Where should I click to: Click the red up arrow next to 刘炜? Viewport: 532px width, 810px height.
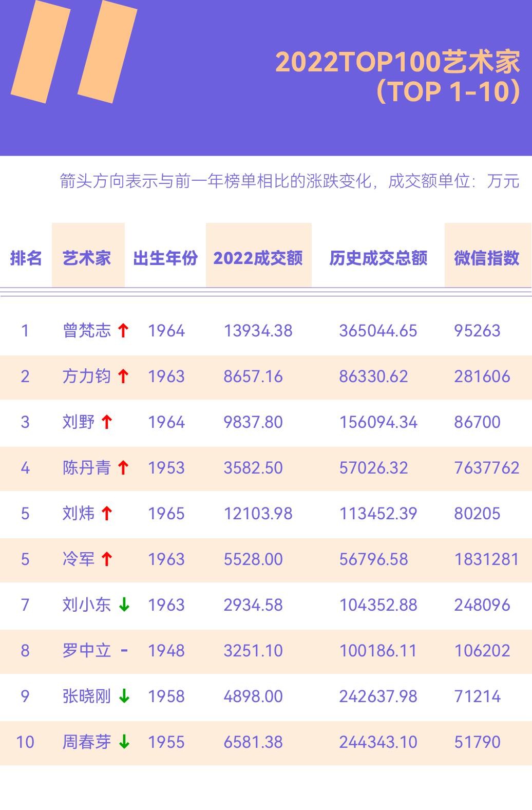(106, 514)
